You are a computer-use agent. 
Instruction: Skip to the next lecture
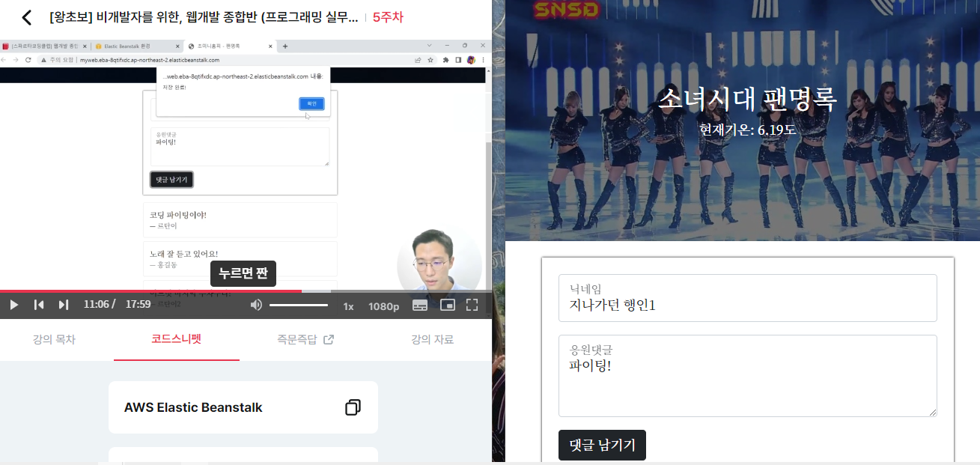pos(64,305)
